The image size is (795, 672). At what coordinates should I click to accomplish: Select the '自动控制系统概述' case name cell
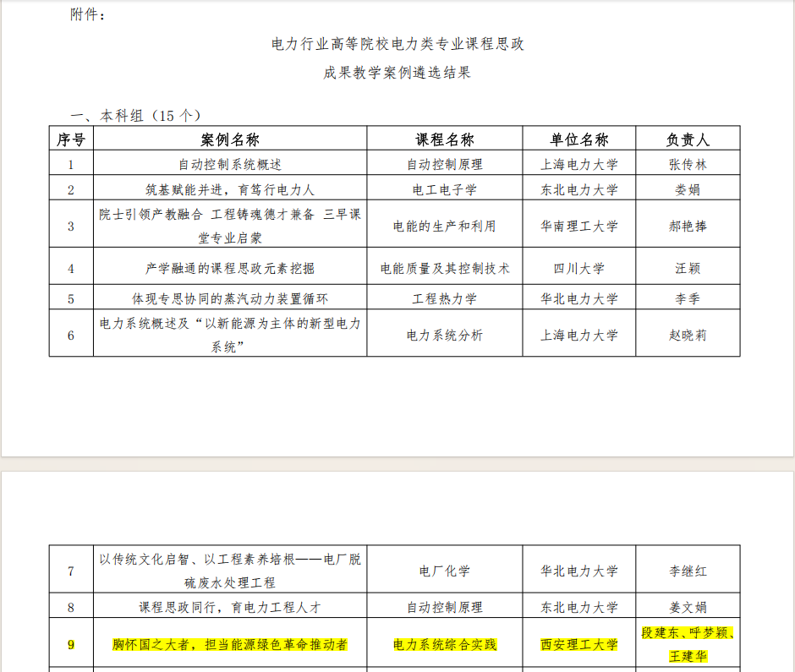point(230,165)
